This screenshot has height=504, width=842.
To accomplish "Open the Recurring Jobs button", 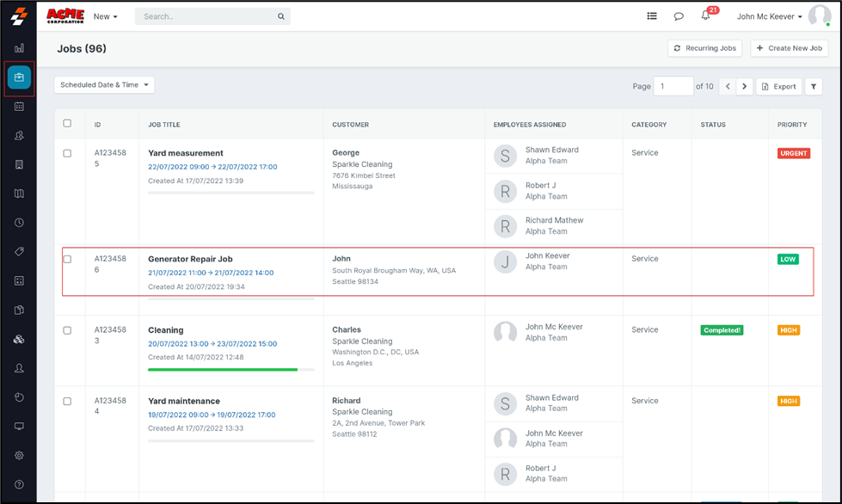I will 704,48.
